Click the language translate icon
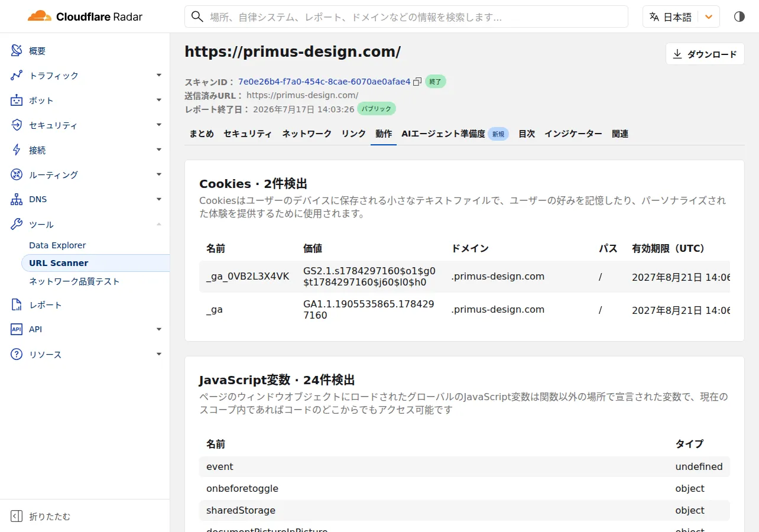759x532 pixels. tap(654, 17)
